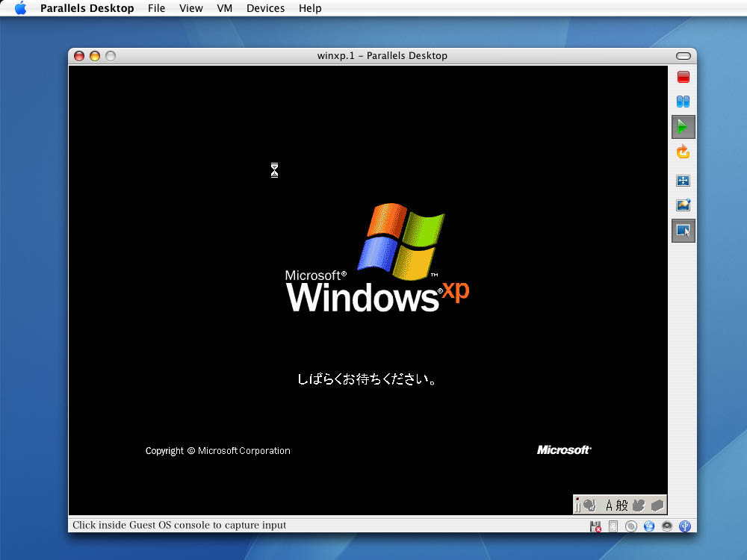Click the hard disk status icon
The width and height of the screenshot is (747, 560).
pyautogui.click(x=613, y=526)
